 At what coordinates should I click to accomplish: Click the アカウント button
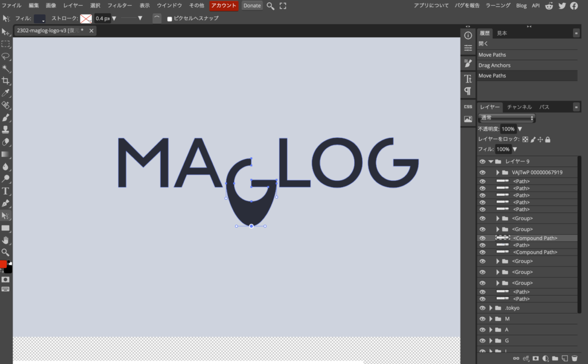pos(223,6)
